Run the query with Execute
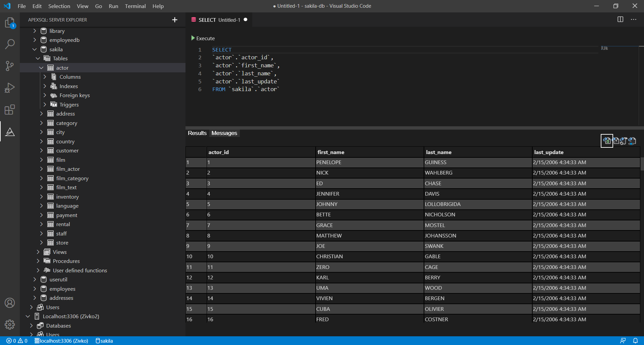The height and width of the screenshot is (345, 644). [203, 38]
